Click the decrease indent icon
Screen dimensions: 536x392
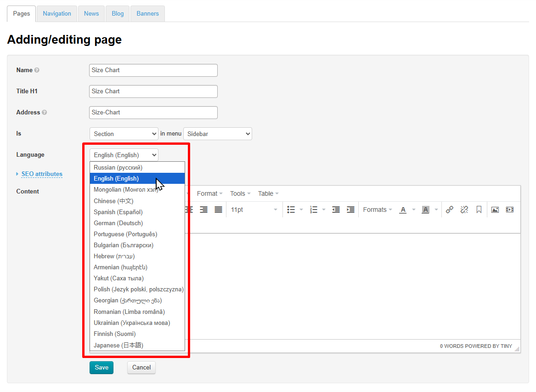tap(336, 210)
